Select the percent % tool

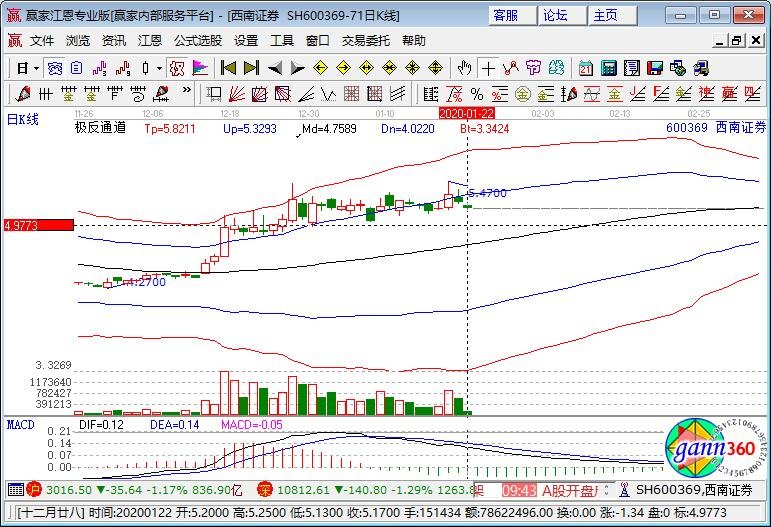click(x=476, y=93)
